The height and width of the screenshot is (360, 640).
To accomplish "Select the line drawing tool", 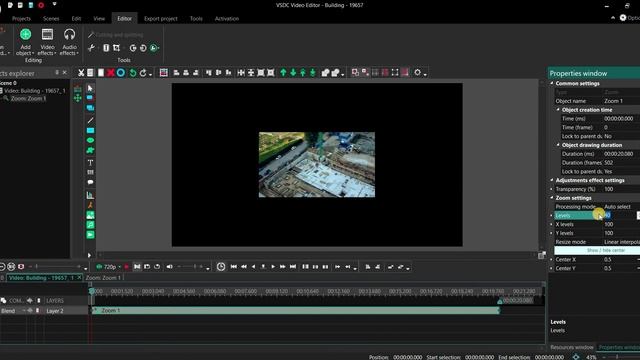I will coord(90,120).
